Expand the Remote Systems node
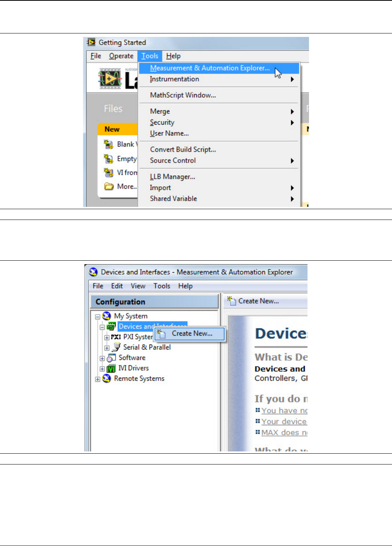The image size is (392, 546). click(x=98, y=380)
